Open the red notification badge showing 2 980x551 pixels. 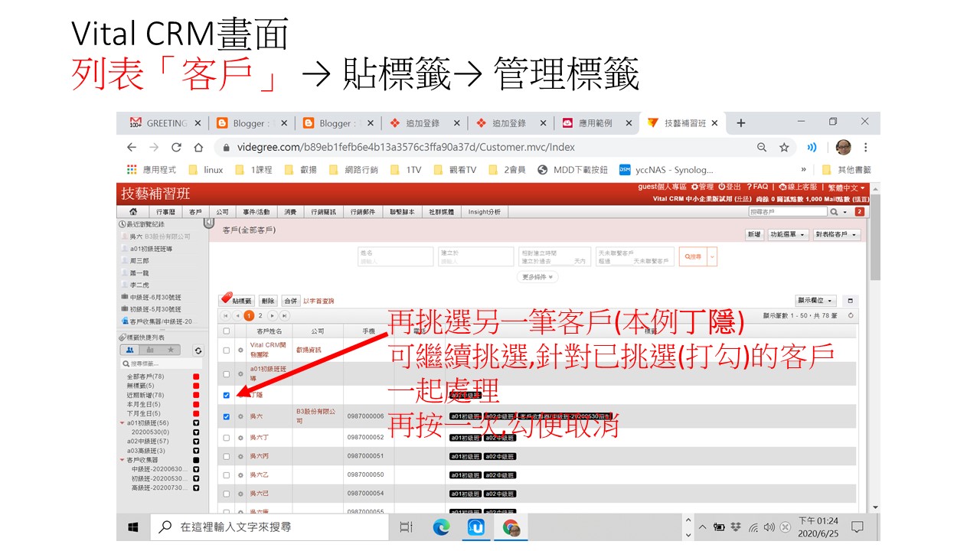click(859, 212)
